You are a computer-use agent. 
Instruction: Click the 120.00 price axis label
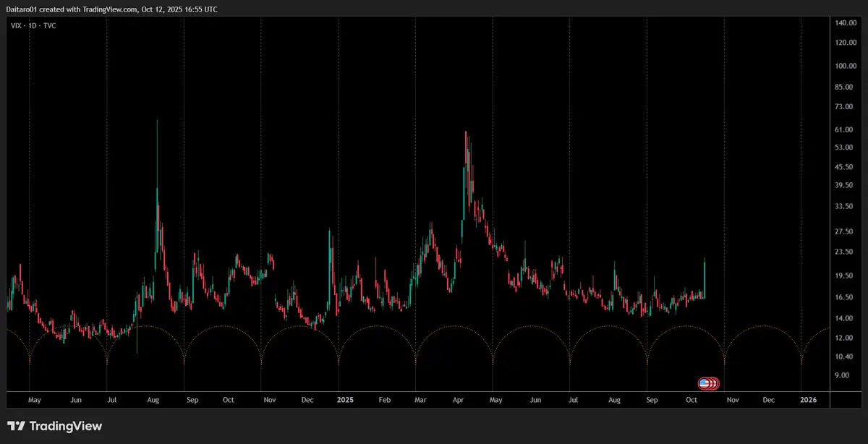point(846,43)
